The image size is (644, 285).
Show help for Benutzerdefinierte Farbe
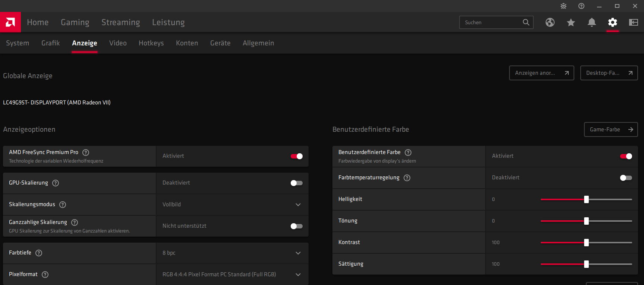[x=408, y=152]
